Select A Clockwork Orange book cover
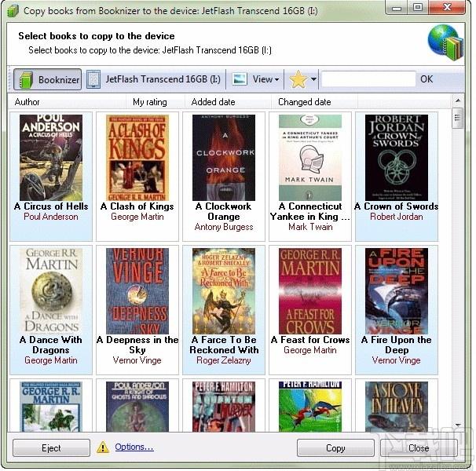 (x=224, y=158)
